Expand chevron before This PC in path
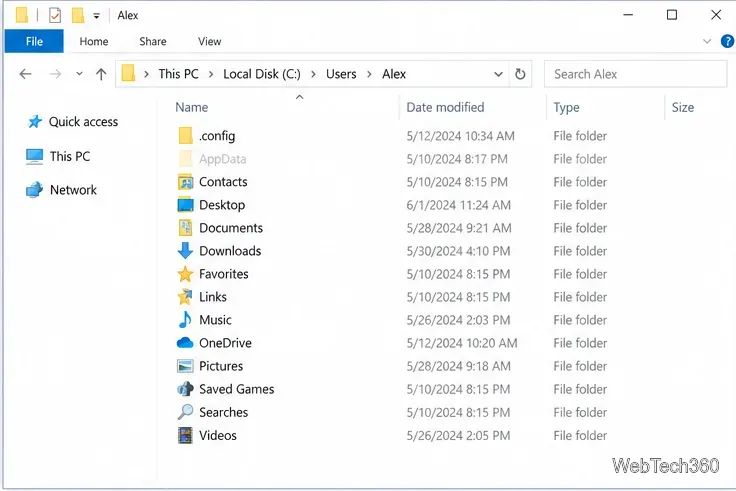The height and width of the screenshot is (491, 736). click(146, 74)
